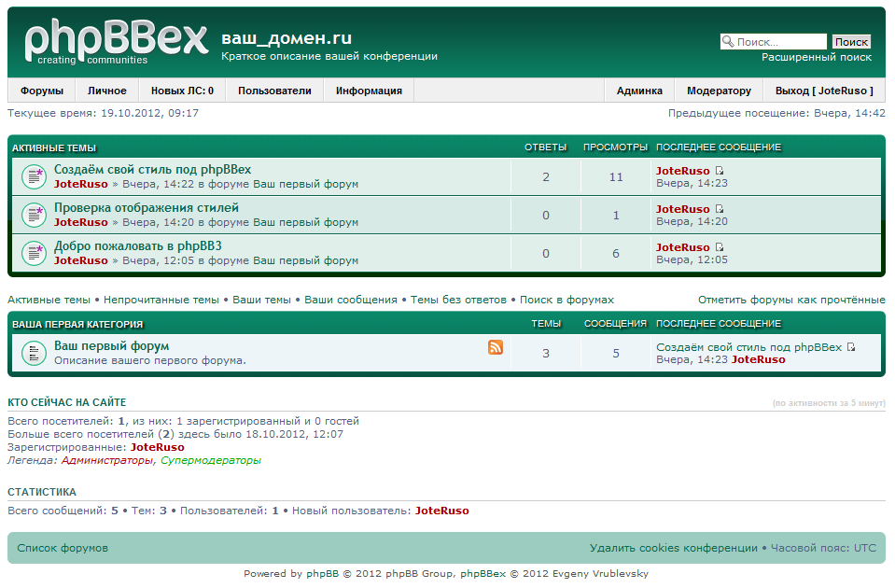Click topic icon beside Проверка отображения стилей
This screenshot has height=588, width=895.
point(34,215)
